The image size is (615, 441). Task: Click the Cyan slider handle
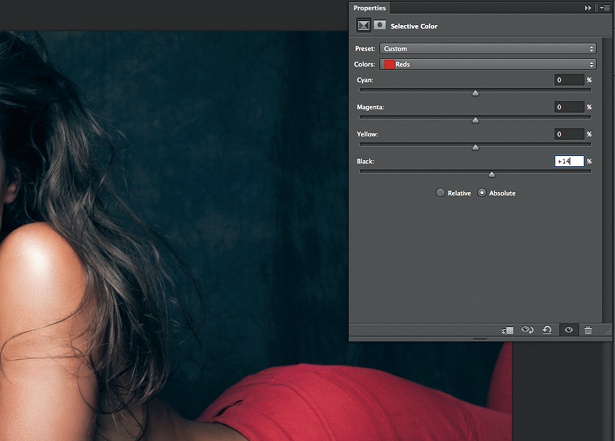[x=475, y=93]
